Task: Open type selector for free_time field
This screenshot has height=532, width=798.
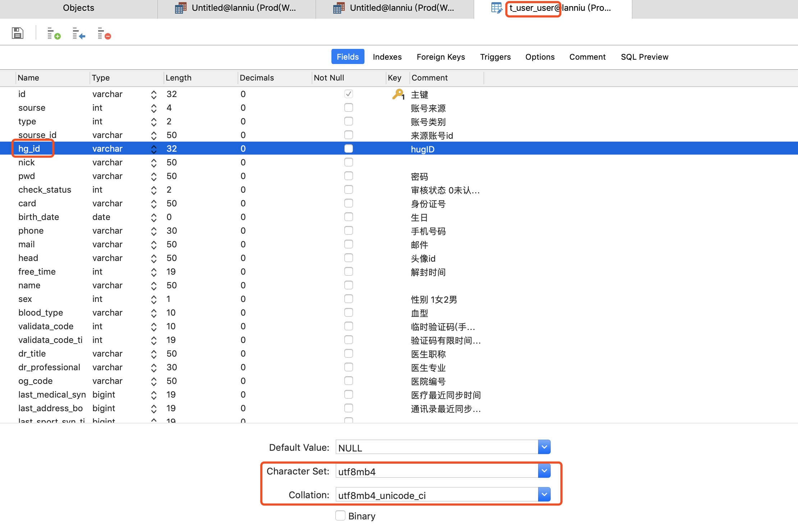Action: [154, 272]
